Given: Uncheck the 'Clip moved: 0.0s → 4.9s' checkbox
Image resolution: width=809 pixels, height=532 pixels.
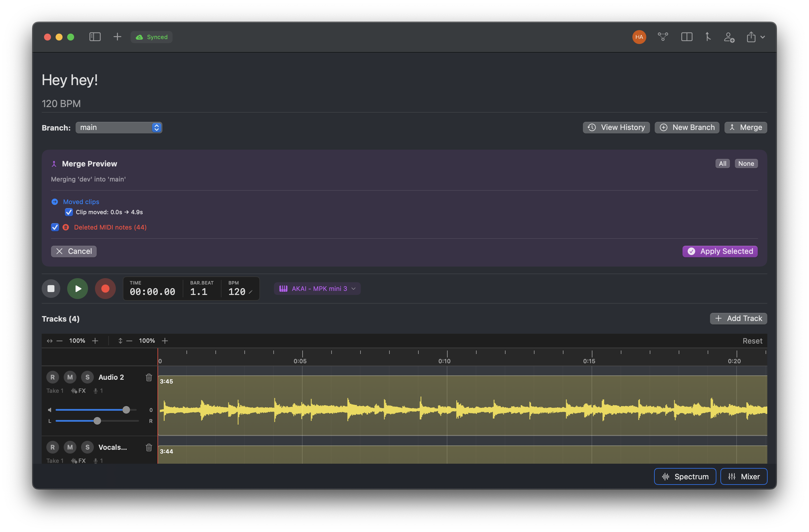Looking at the screenshot, I should [x=69, y=212].
